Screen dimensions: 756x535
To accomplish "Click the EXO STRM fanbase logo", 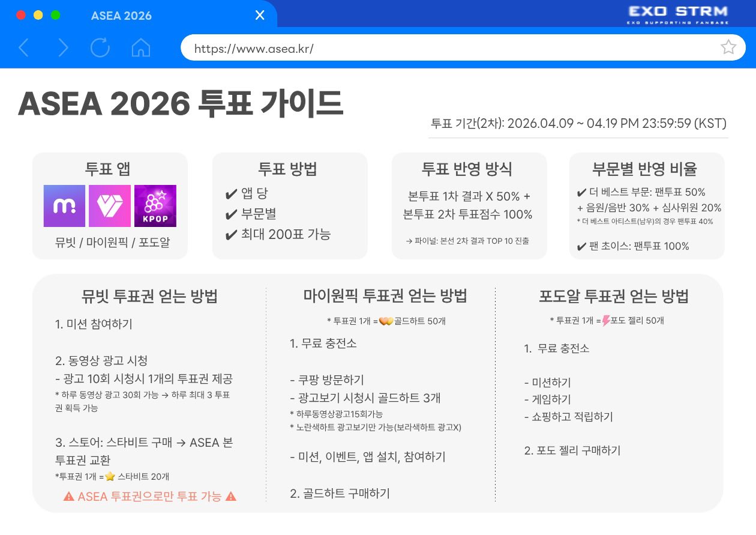I will (677, 13).
